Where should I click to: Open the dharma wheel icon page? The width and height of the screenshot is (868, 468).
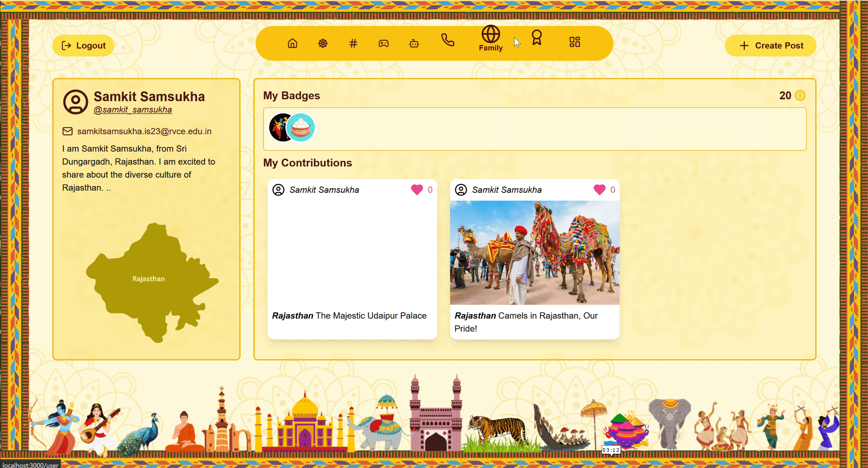(323, 44)
